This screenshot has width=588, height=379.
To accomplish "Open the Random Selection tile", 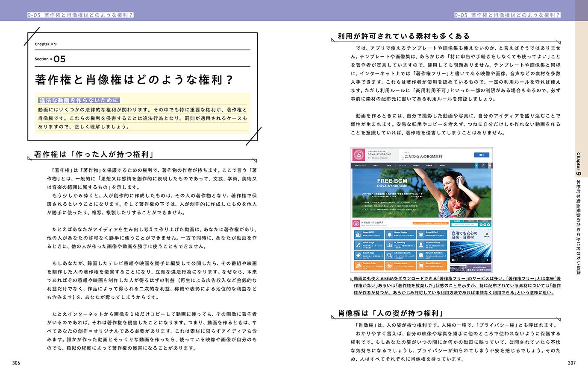I will click(x=432, y=255).
